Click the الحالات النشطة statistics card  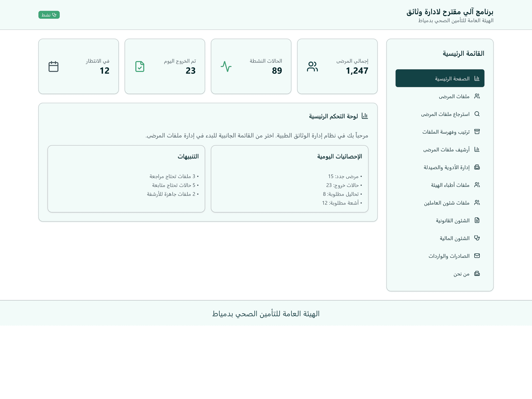(x=251, y=66)
